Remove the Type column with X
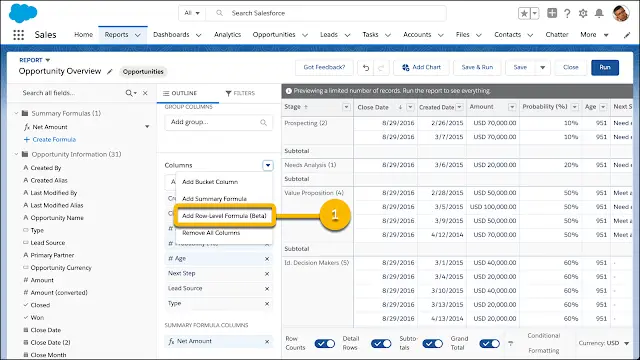This screenshot has height=360, width=640. click(267, 304)
